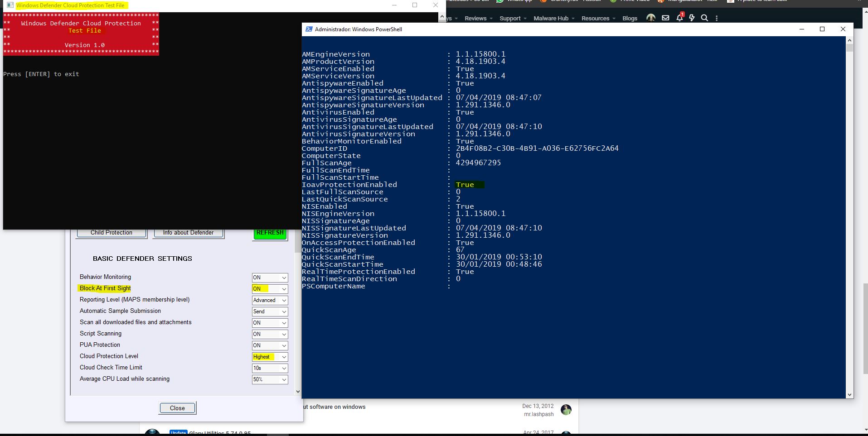Open the Behavior Monitoring dropdown
The image size is (868, 436).
click(270, 278)
